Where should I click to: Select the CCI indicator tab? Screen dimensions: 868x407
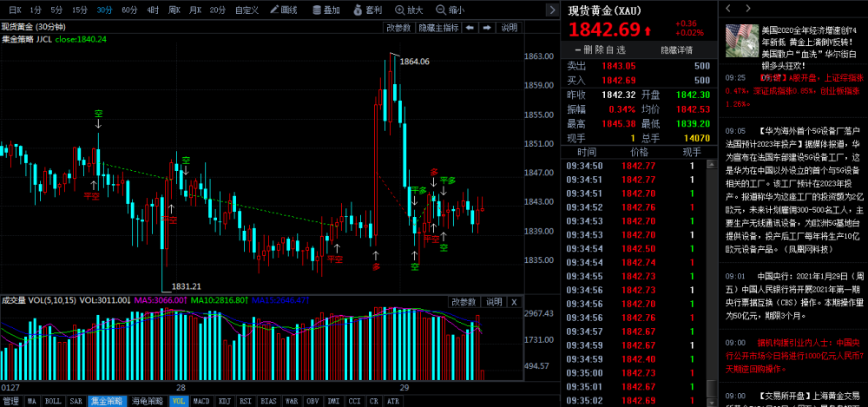[355, 401]
